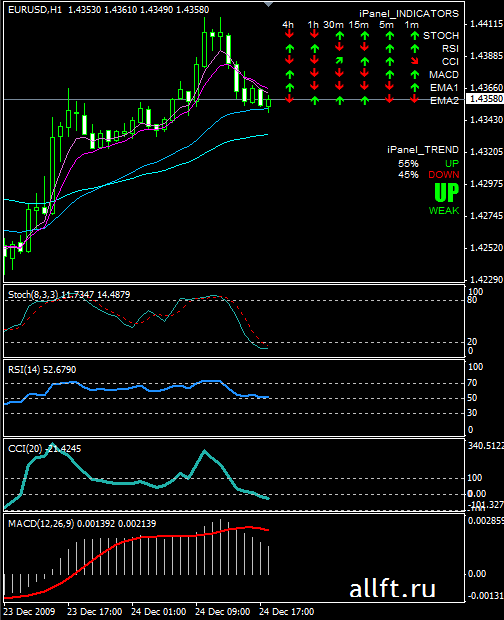Click the large green UP trend text

447,193
